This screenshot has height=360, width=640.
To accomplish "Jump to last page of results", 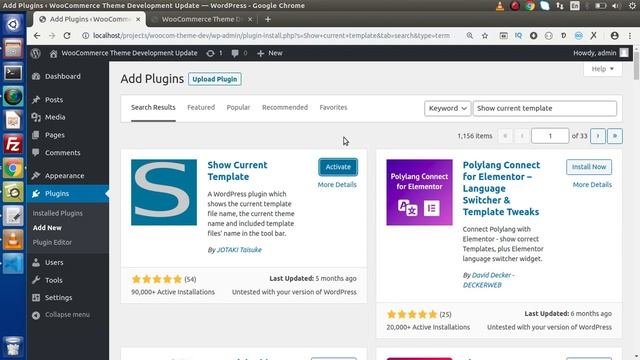I will (615, 136).
